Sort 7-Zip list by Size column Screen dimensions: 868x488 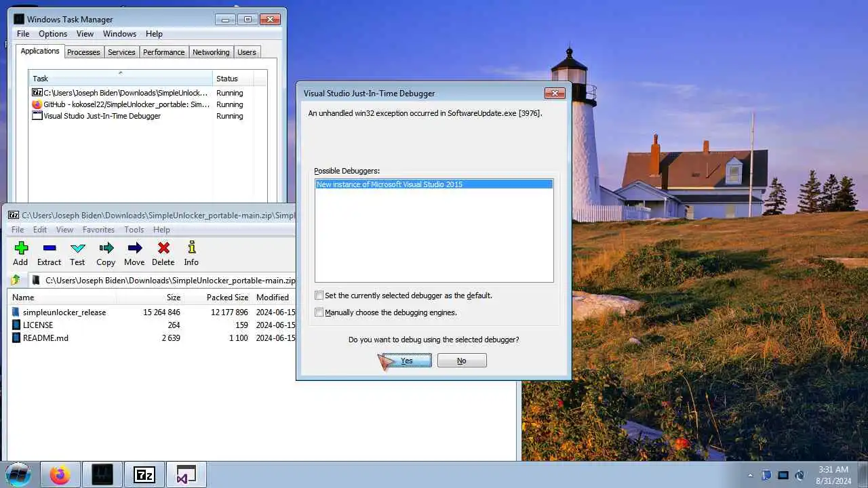151,298
